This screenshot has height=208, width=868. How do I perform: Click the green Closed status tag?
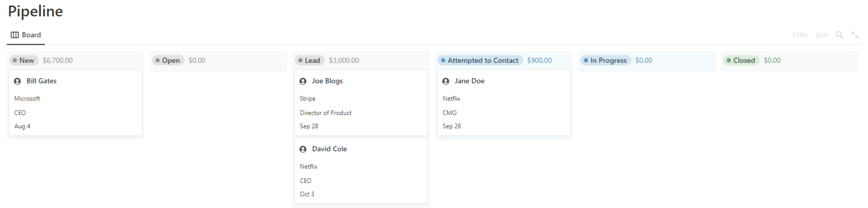click(741, 60)
